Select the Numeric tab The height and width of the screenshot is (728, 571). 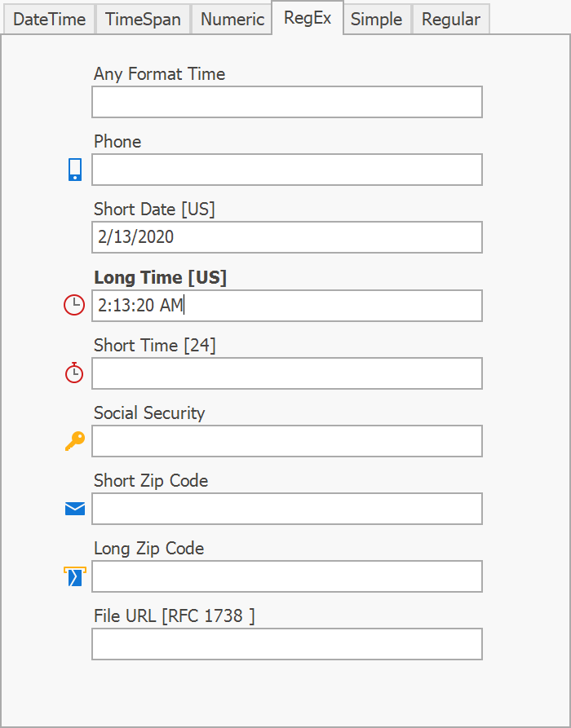[232, 20]
